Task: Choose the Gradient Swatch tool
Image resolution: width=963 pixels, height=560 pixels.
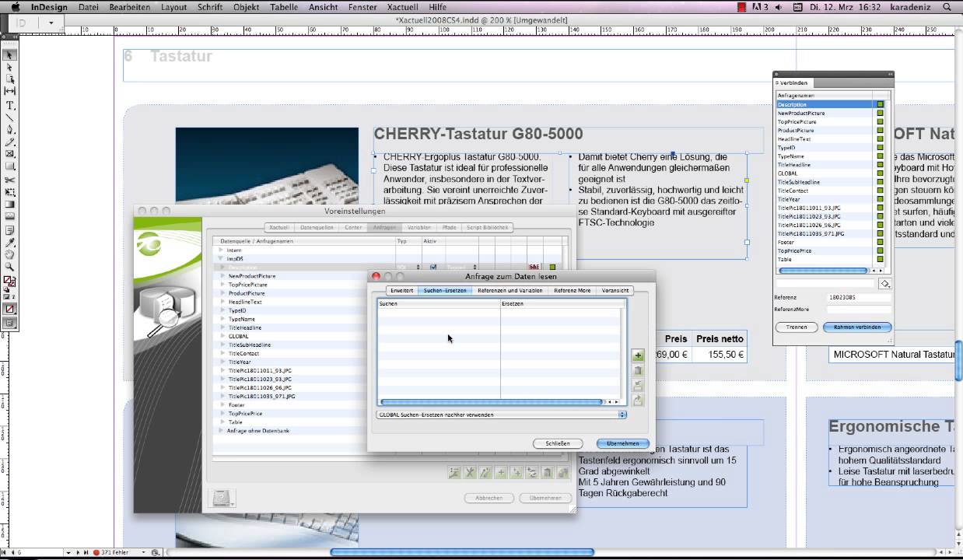Action: 10,205
